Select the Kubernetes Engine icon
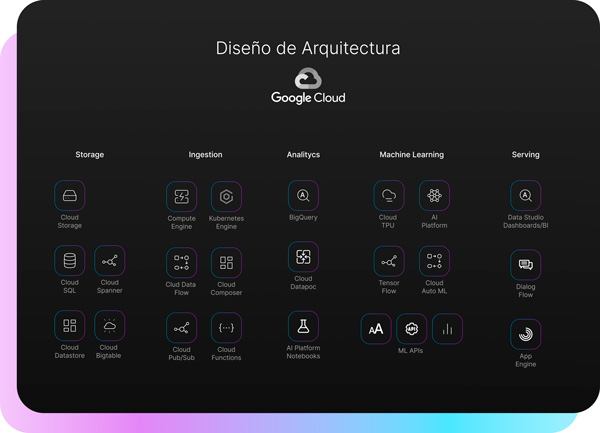600x433 pixels. pos(226,196)
